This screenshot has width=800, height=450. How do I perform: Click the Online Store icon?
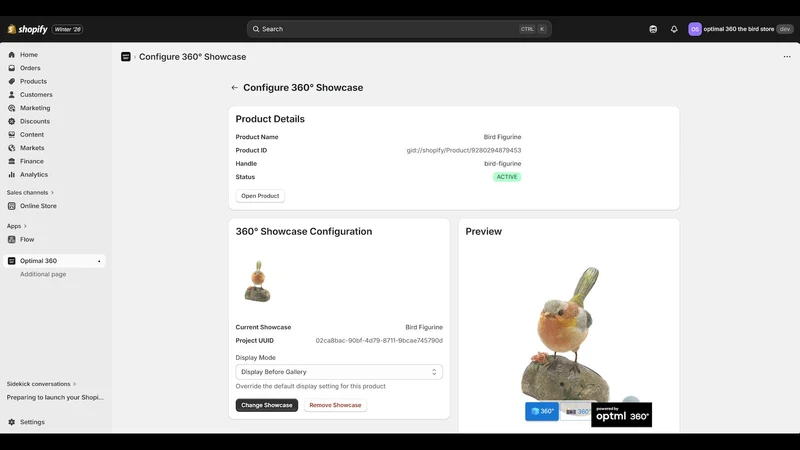[x=12, y=206]
